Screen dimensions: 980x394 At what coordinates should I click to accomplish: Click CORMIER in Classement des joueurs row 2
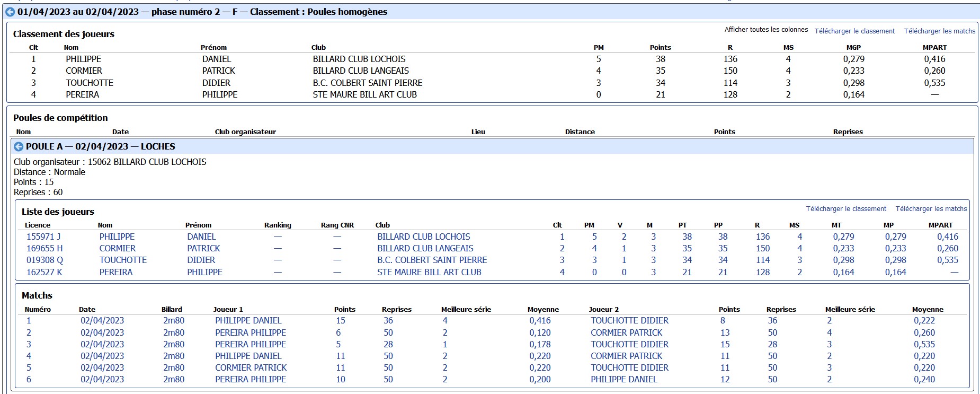point(84,71)
